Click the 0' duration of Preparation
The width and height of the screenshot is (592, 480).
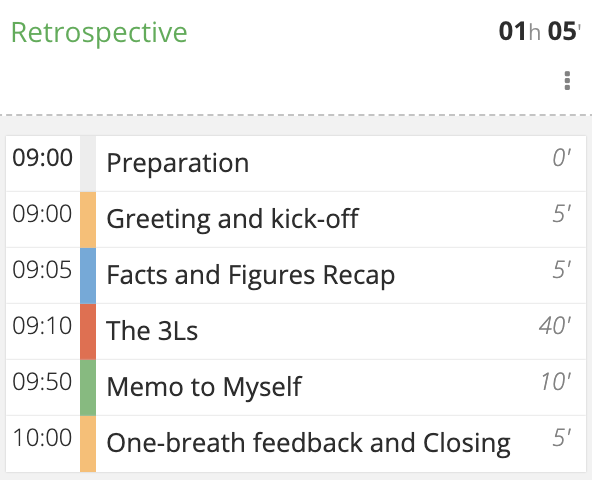click(x=562, y=158)
